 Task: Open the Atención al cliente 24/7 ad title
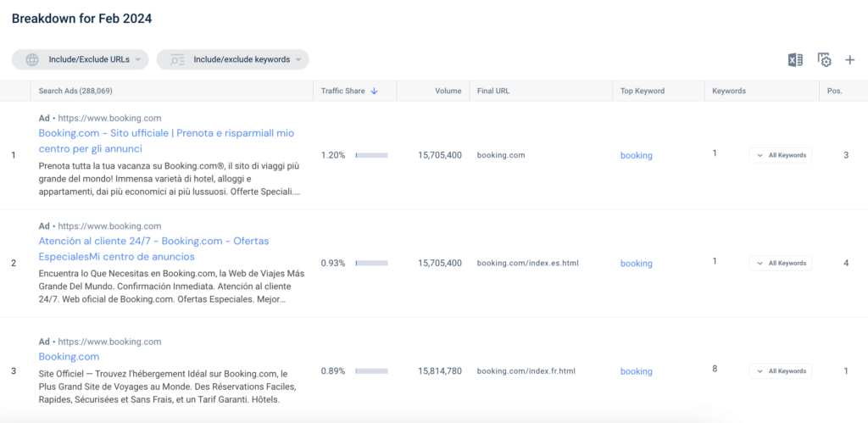pos(154,249)
